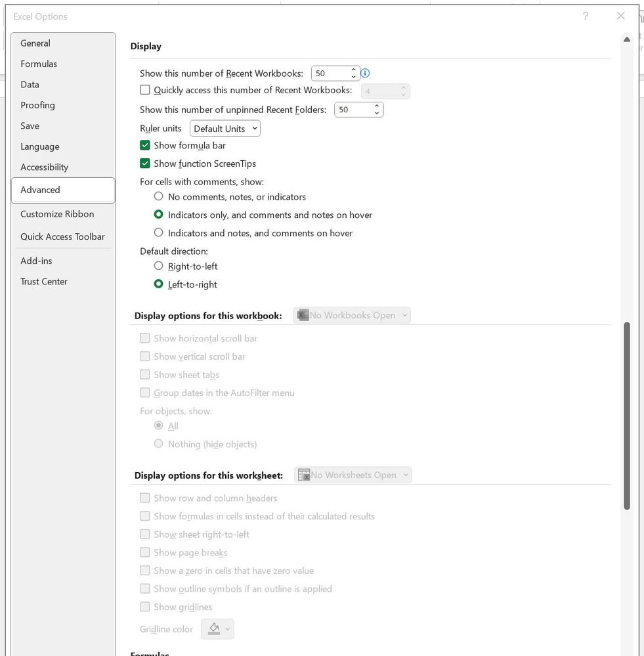Open the No Worksheets Open dropdown
This screenshot has height=656, width=644.
tap(353, 475)
